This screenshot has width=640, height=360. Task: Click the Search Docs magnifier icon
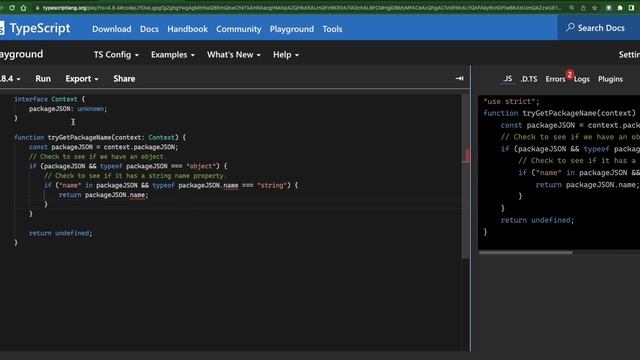coord(570,27)
